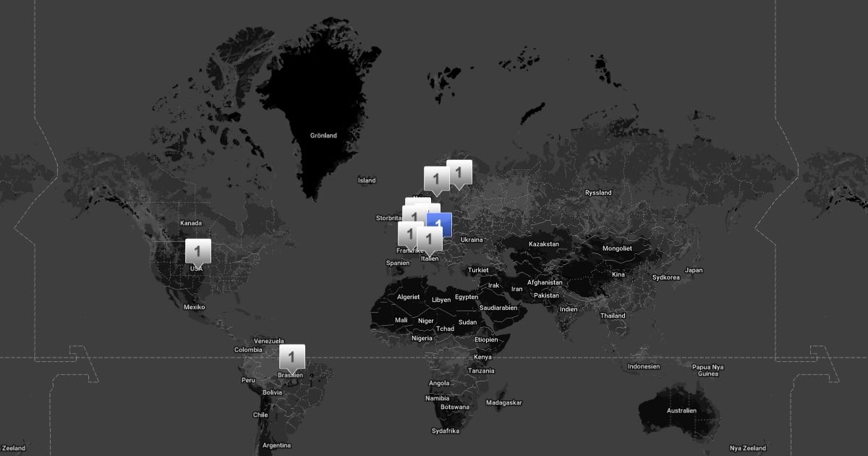Click the Kina label
This screenshot has width=868, height=456.
click(x=618, y=274)
